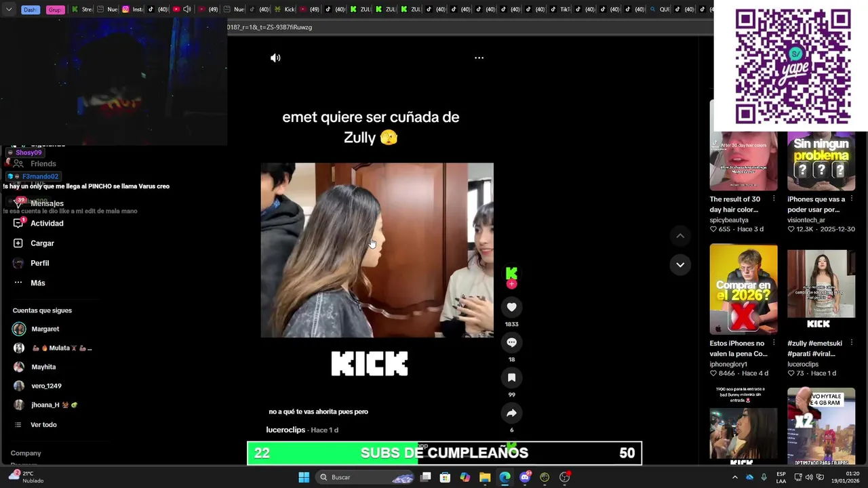
Task: Select the Grup tab group
Action: (x=55, y=9)
